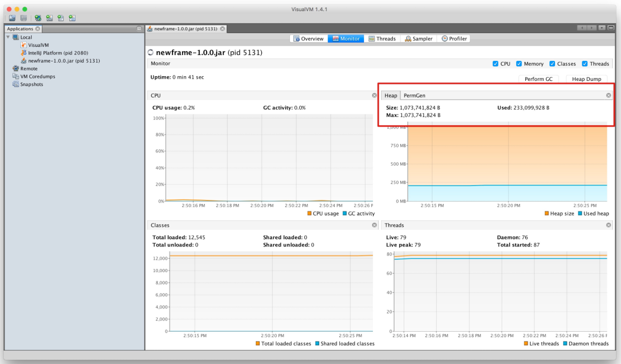Uncheck the Memory checkbox

click(x=519, y=64)
